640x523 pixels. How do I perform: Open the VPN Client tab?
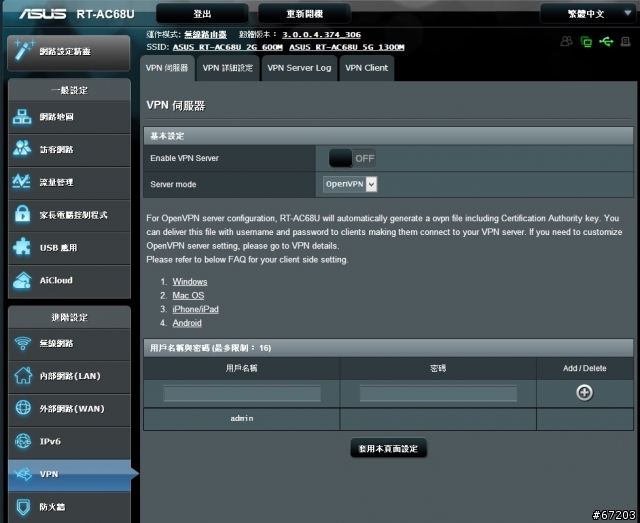[x=367, y=68]
